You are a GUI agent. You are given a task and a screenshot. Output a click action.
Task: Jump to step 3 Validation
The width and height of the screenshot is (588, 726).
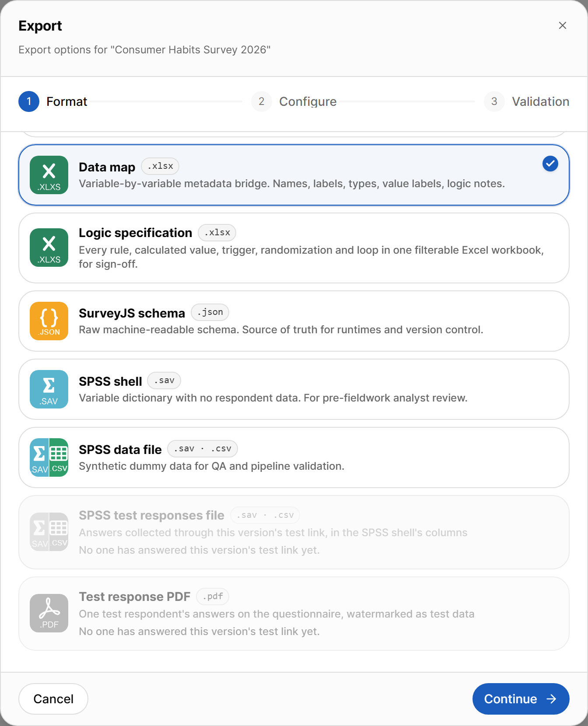coord(527,101)
